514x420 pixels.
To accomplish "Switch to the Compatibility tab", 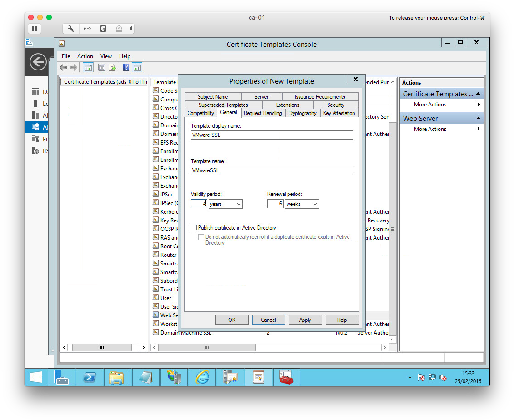I will coord(200,113).
